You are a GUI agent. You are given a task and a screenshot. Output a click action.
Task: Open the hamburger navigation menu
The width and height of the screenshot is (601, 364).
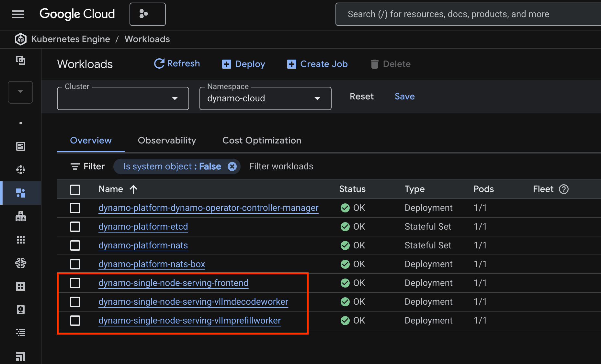18,14
